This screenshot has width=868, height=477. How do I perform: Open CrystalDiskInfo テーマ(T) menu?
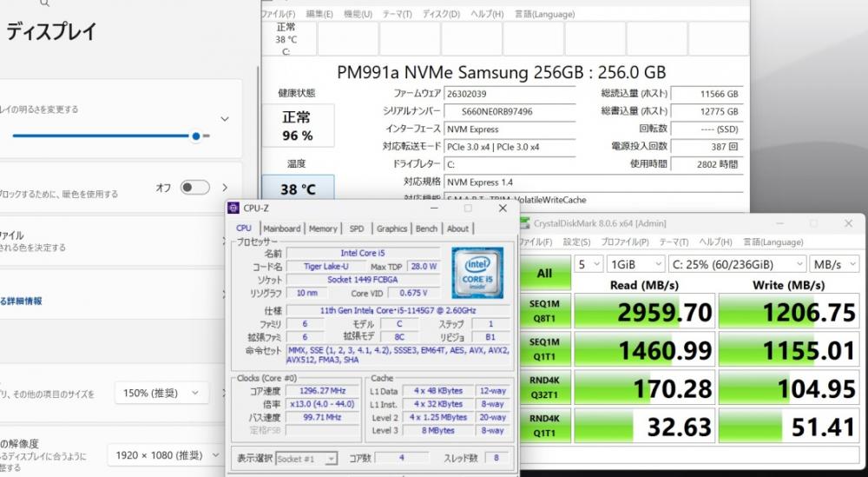tap(397, 14)
